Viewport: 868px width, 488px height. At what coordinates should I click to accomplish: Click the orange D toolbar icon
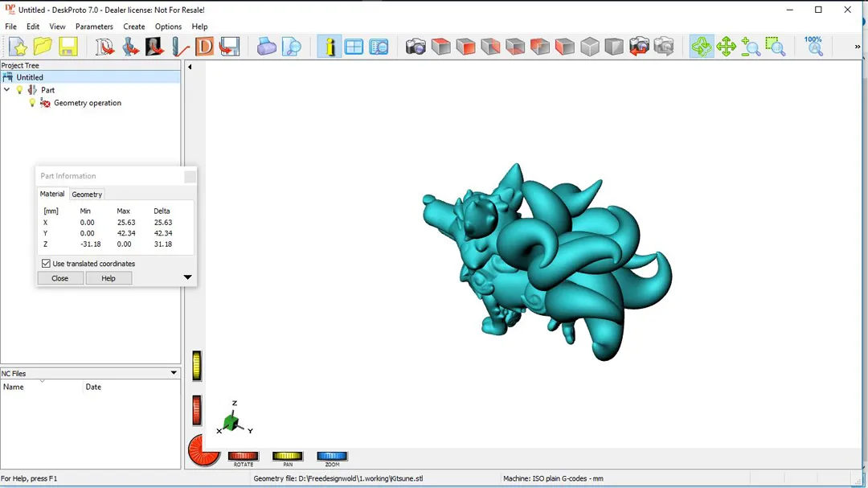click(204, 47)
